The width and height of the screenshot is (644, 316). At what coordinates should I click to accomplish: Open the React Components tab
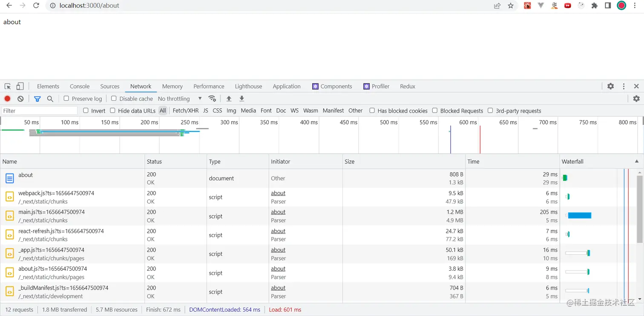pos(332,86)
